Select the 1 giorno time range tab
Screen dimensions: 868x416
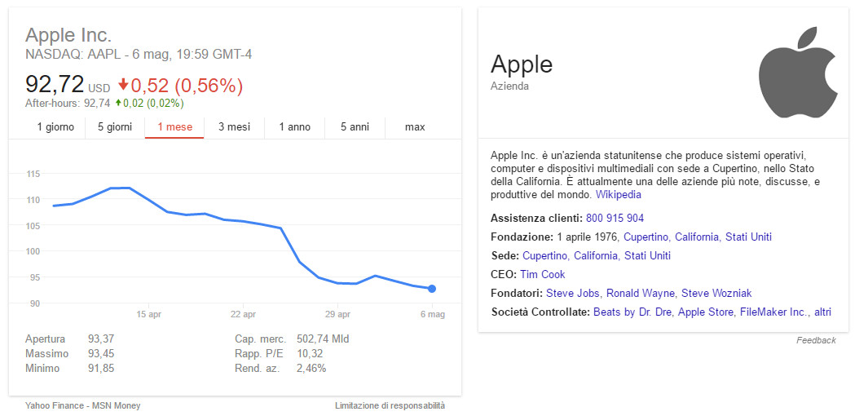click(x=55, y=126)
